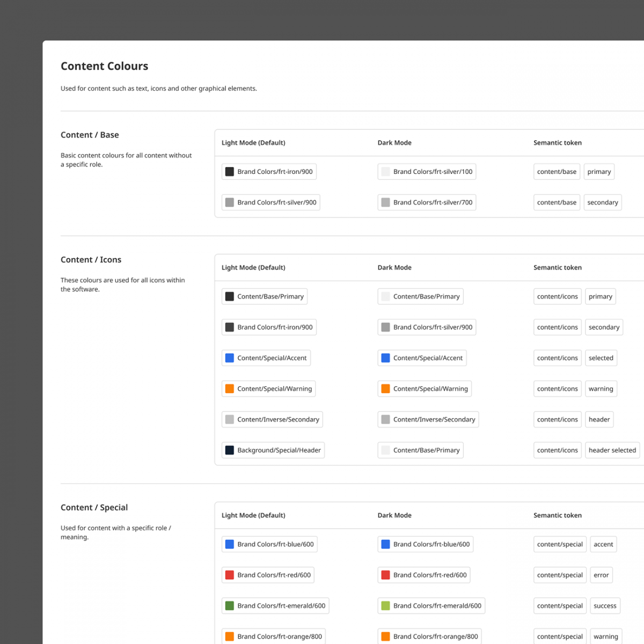Select the content/icons token in header row
644x644 pixels.
tap(557, 420)
